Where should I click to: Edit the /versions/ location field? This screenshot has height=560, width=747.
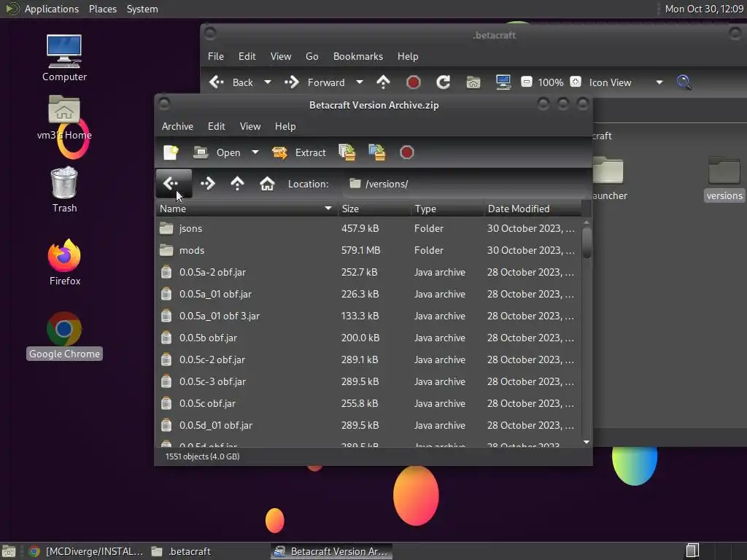(x=465, y=184)
